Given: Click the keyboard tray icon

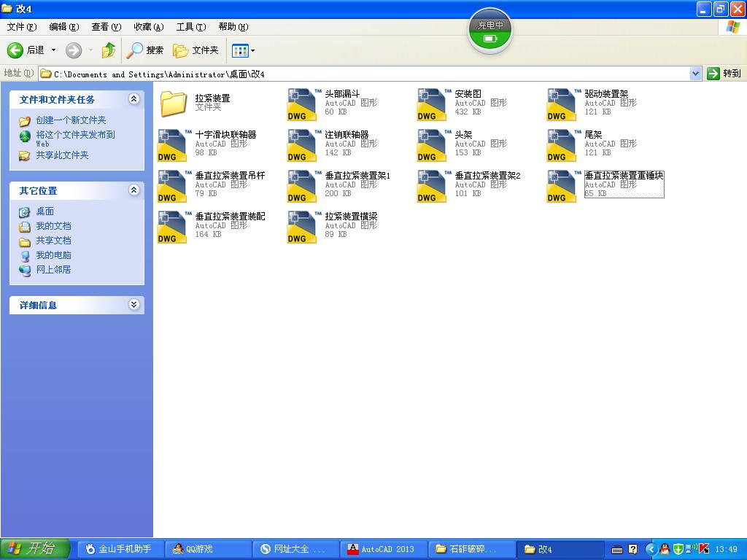Looking at the screenshot, I should pos(617,550).
